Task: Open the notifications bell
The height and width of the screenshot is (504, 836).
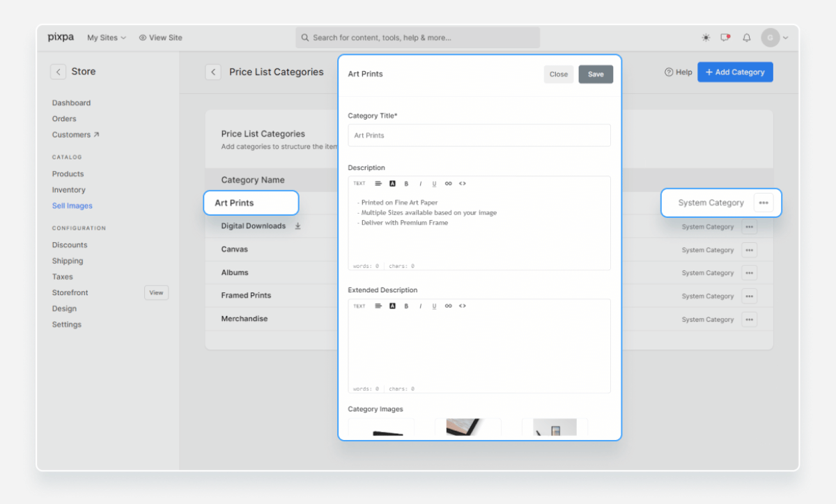Action: pyautogui.click(x=747, y=38)
